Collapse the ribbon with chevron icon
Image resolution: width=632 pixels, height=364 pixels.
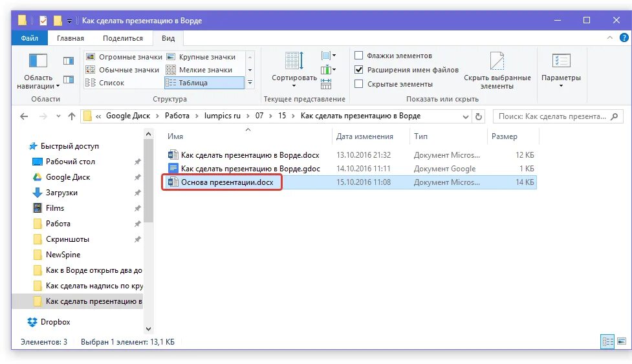610,38
